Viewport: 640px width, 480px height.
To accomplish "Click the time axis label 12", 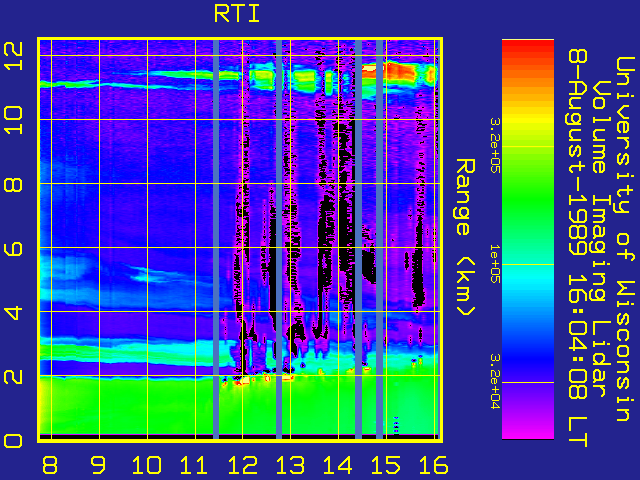I will click(x=242, y=465).
